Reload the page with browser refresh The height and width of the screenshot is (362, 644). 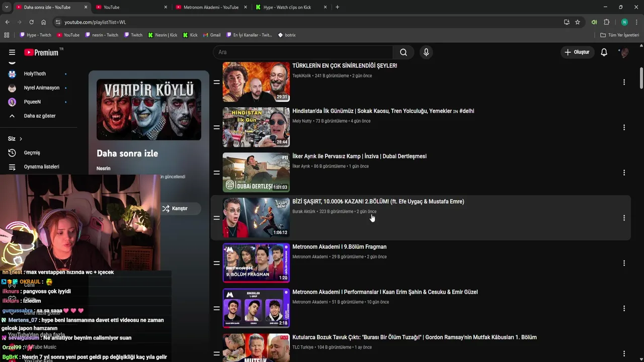coord(31,22)
